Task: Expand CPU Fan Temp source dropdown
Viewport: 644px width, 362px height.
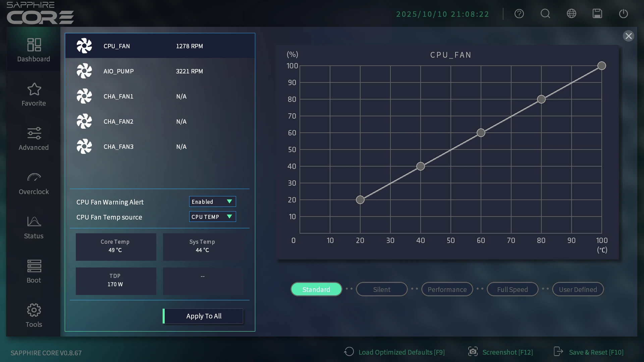Action: point(212,217)
